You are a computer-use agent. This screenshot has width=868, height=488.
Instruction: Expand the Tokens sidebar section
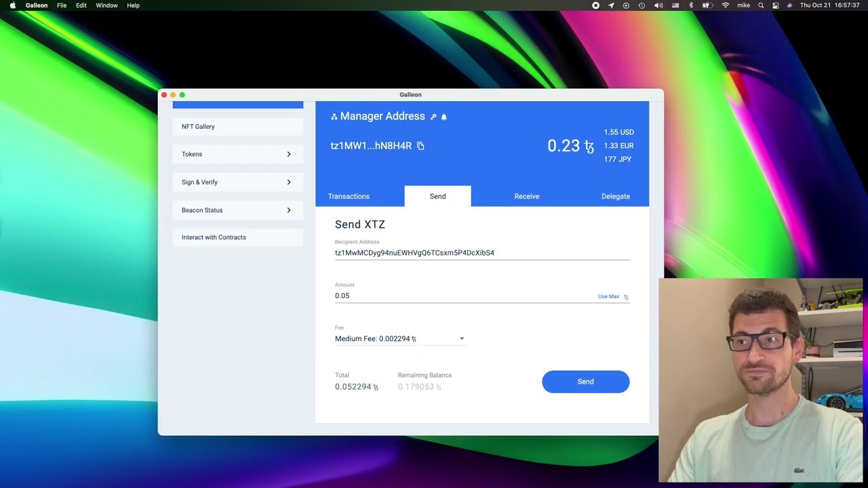click(x=238, y=155)
